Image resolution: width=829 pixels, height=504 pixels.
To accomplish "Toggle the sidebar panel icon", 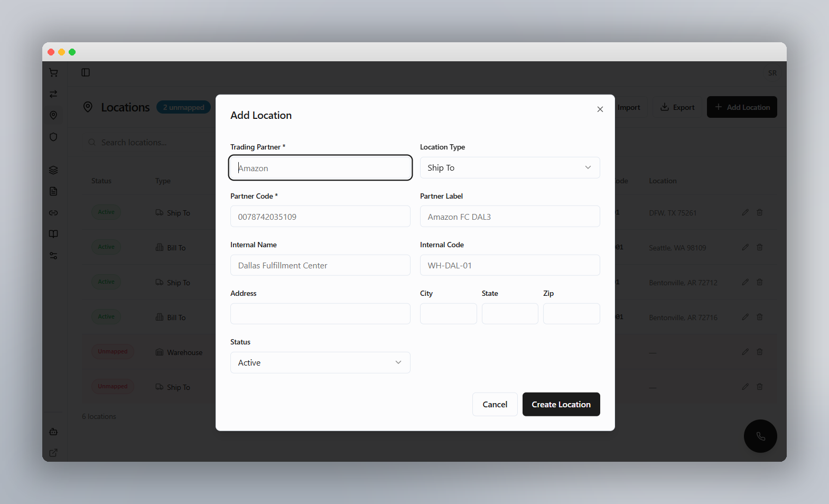I will pyautogui.click(x=86, y=72).
